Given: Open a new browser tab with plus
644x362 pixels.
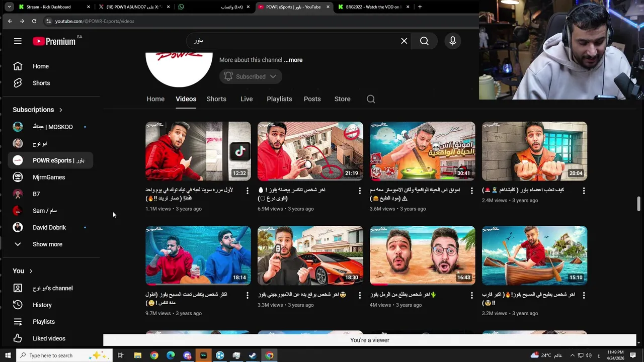Looking at the screenshot, I should [420, 7].
